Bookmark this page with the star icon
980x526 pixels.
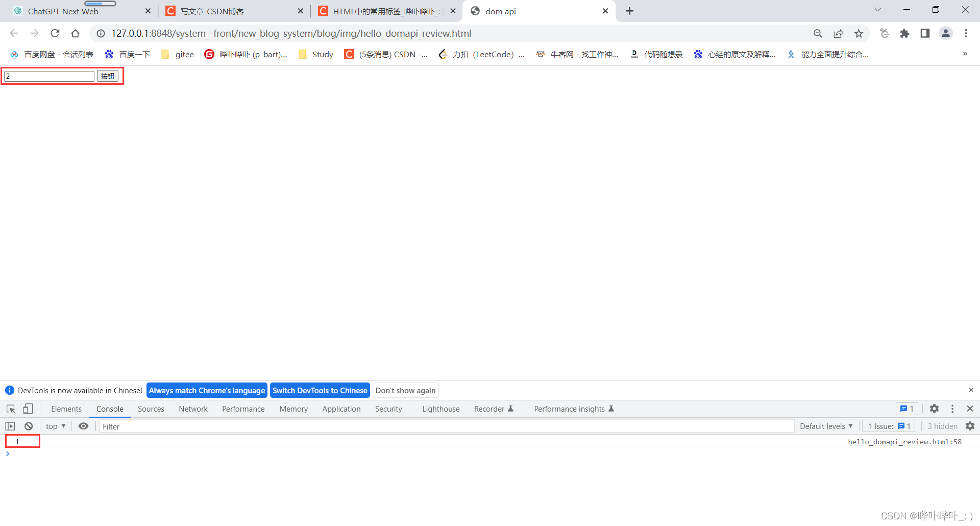coord(859,33)
